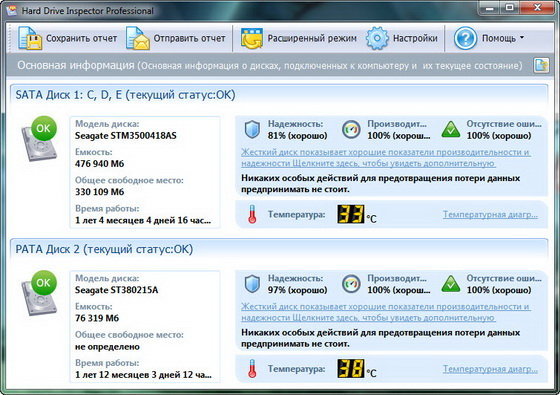Viewport: 560px width, 395px height.
Task: Open the details link under Disk 1 reliability
Action: pyautogui.click(x=386, y=158)
